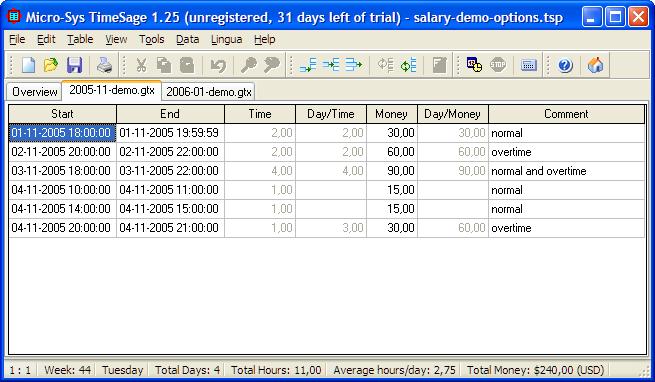Viewport: 655px width, 382px height.
Task: Click the Day/Money column header
Action: [x=452, y=114]
